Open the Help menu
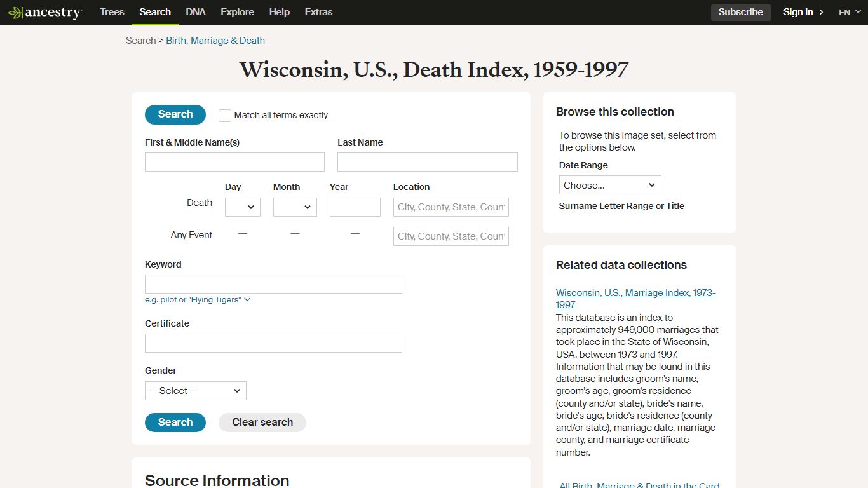Image resolution: width=868 pixels, height=488 pixels. pyautogui.click(x=280, y=12)
